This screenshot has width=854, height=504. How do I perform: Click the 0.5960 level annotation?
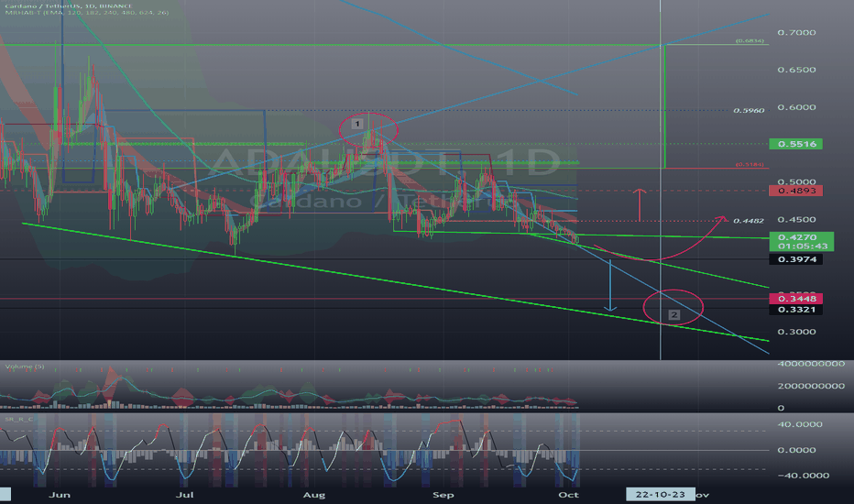pyautogui.click(x=749, y=111)
